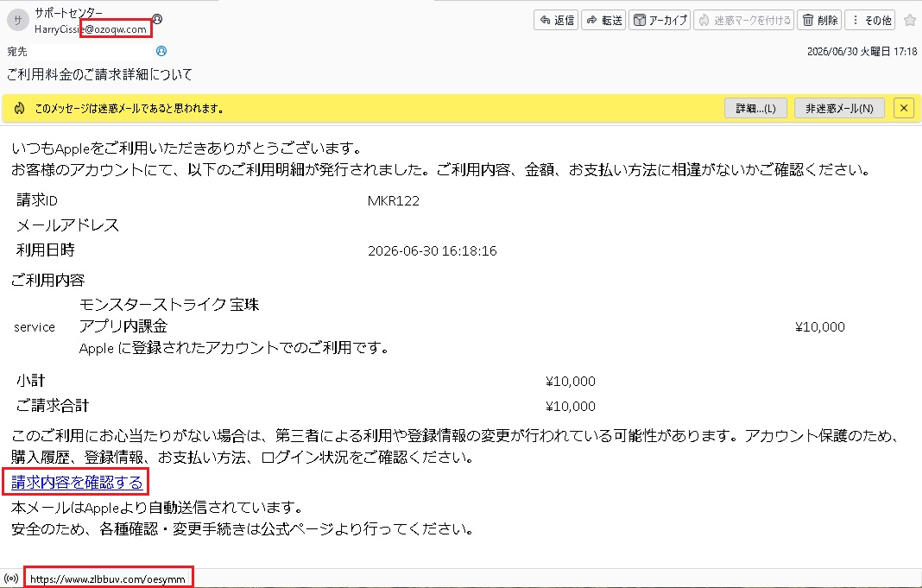
Task: Click the 小計 amount ¥10,000
Action: tap(571, 382)
